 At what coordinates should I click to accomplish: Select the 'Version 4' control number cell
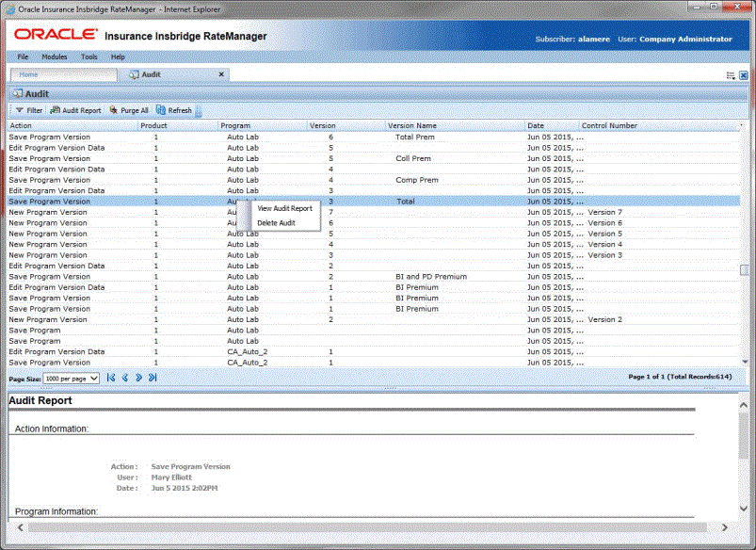(605, 245)
